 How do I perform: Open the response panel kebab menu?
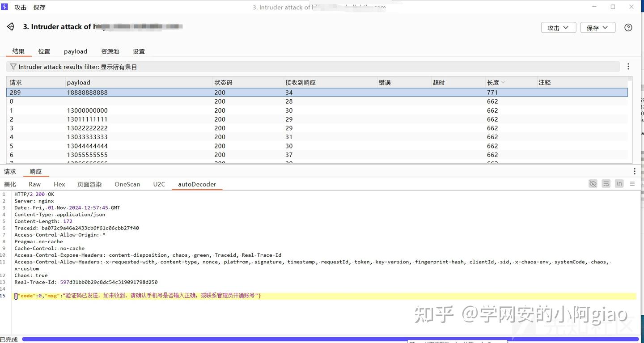tap(635, 171)
